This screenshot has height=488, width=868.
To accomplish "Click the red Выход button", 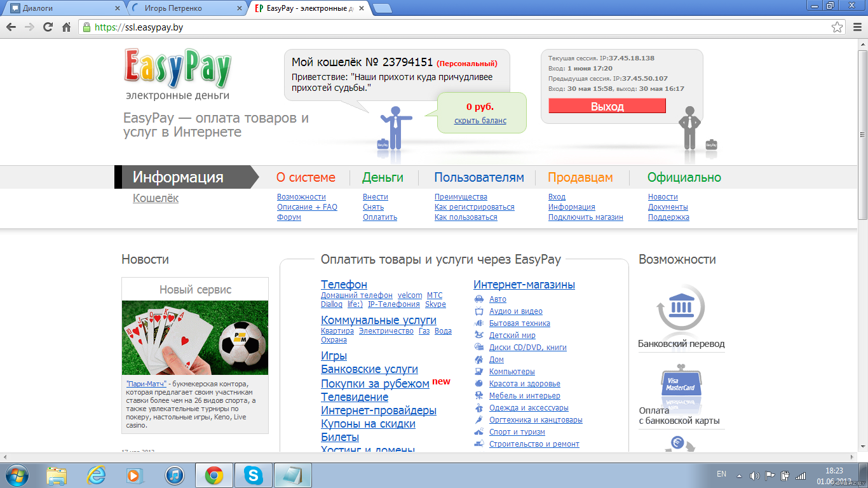I will [607, 106].
